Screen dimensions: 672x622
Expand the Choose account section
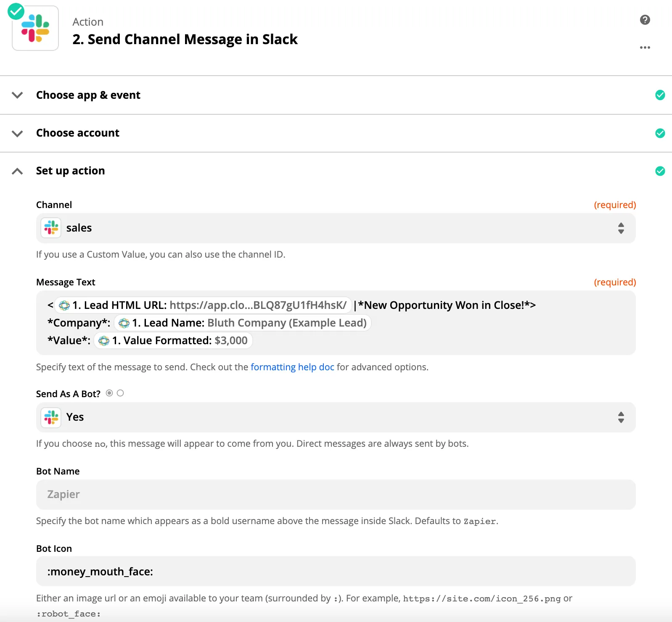(17, 134)
